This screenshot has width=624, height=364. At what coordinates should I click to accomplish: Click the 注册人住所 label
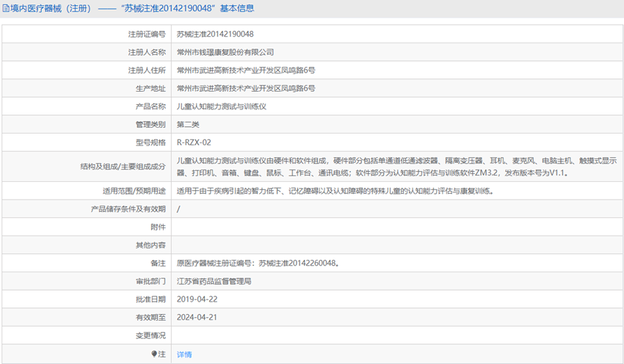coord(147,70)
